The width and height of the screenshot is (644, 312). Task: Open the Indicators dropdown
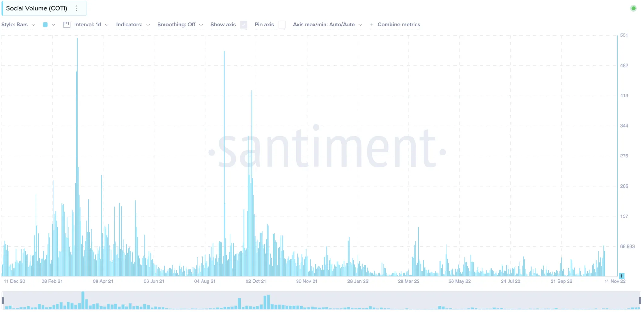click(x=133, y=25)
